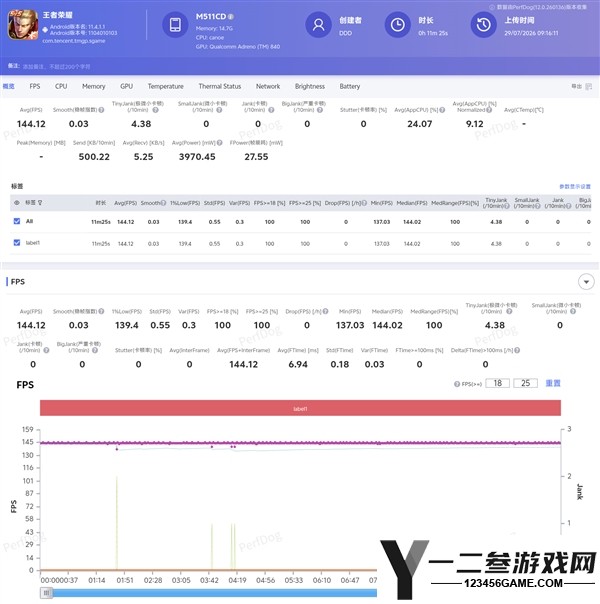
Task: Click the FPS threshold field showing 18
Action: tap(498, 383)
